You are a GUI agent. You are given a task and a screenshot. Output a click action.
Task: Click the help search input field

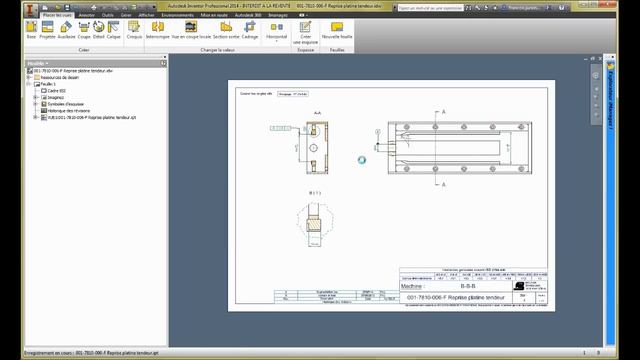(x=430, y=8)
